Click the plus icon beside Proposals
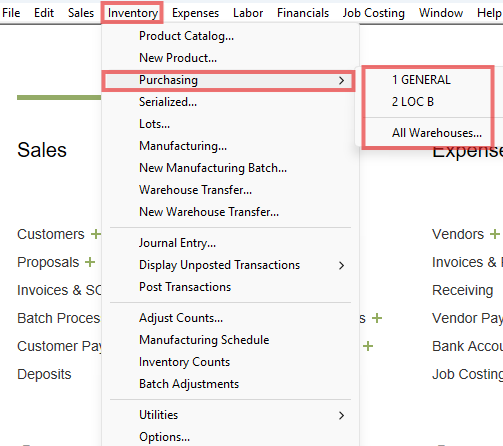 click(90, 262)
